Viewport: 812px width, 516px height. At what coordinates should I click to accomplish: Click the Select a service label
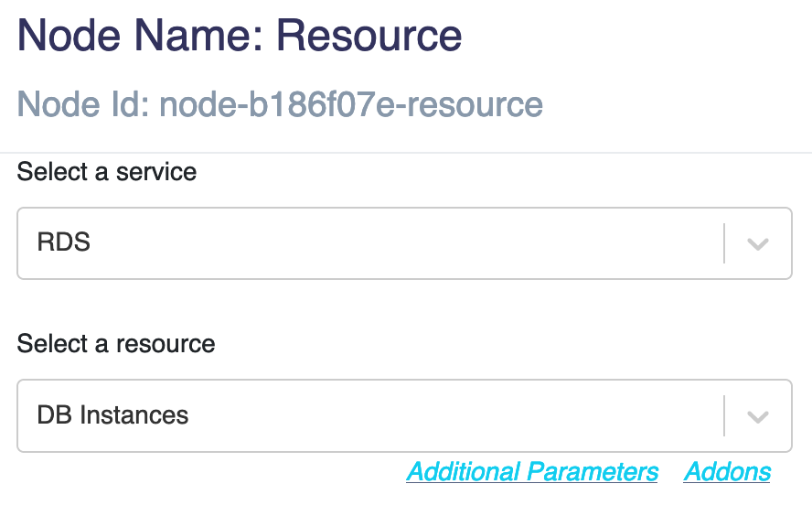pos(107,171)
